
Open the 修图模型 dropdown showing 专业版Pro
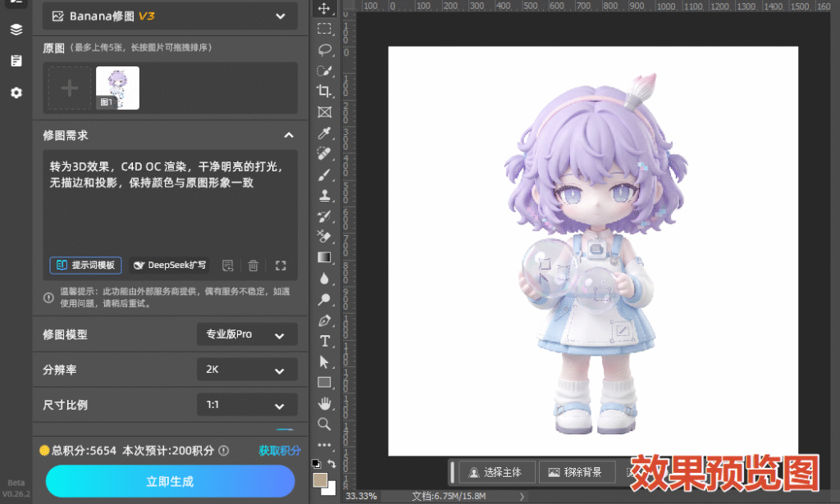[x=247, y=334]
